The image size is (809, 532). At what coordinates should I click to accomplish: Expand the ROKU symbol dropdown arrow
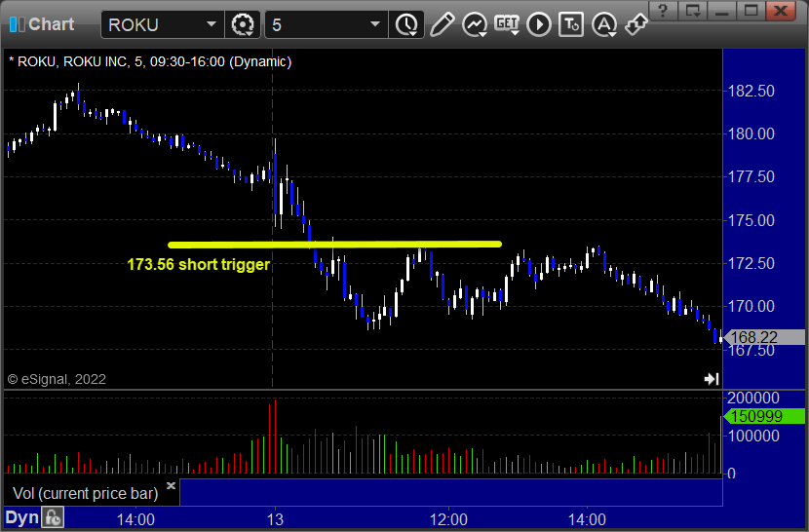(x=211, y=24)
